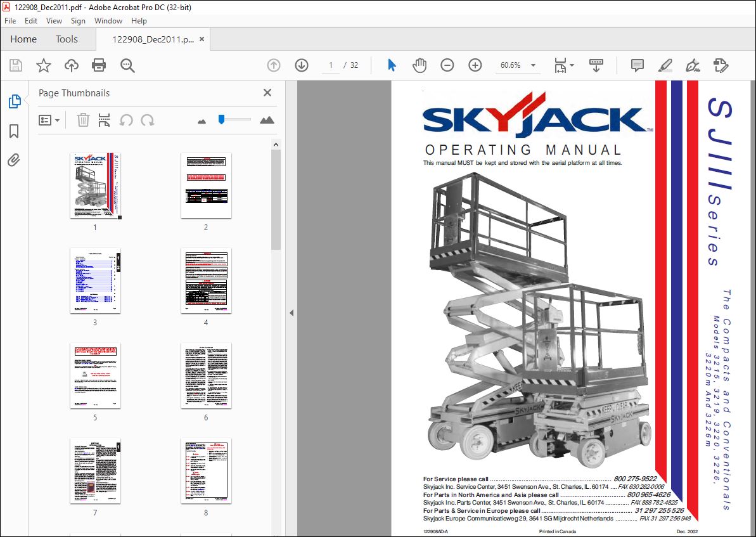Click thumbnails scrollbar up arrow
The height and width of the screenshot is (537, 756).
click(276, 145)
